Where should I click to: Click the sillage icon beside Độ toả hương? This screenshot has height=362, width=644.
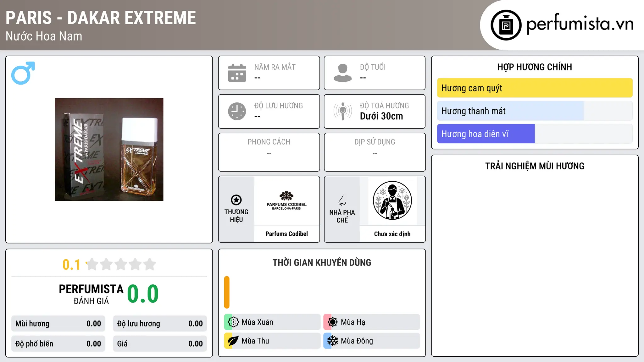[343, 111]
